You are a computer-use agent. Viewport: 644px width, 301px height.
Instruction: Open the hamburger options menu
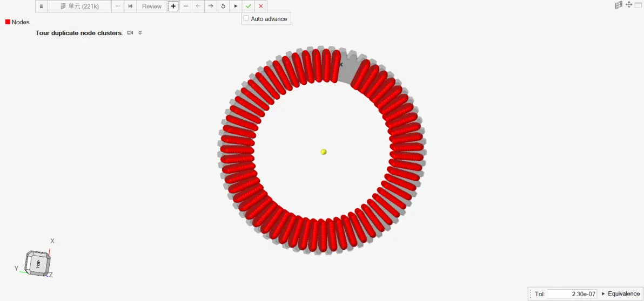click(x=42, y=6)
